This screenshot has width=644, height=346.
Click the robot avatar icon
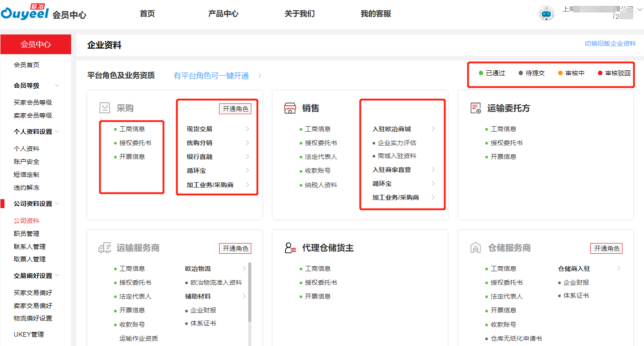click(x=546, y=13)
